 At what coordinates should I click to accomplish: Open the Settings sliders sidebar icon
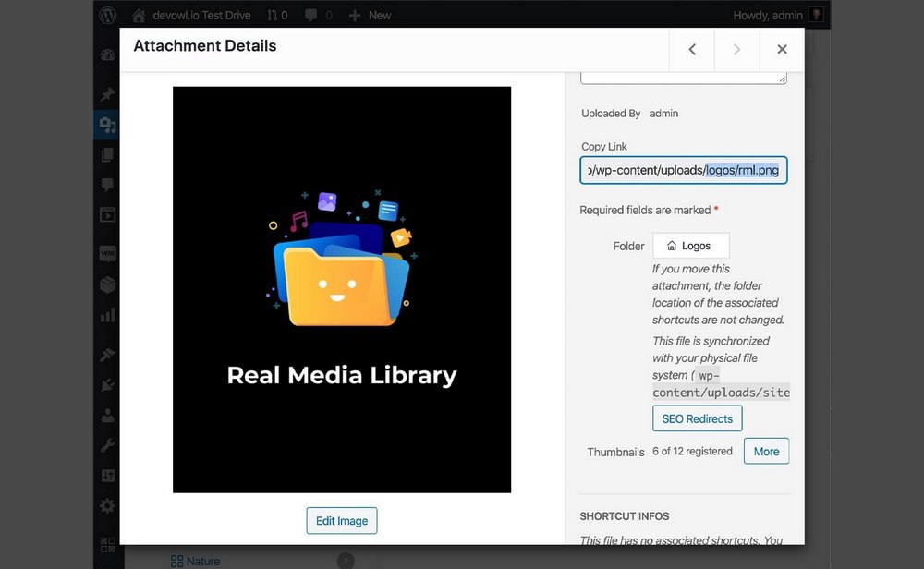point(107,476)
